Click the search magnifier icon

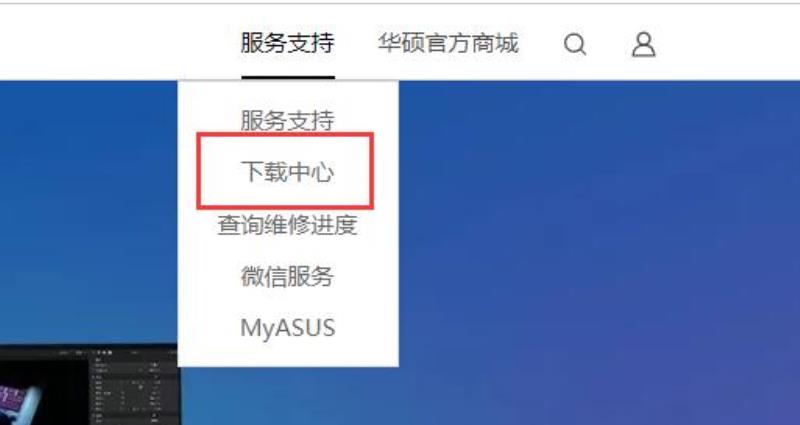coord(575,44)
